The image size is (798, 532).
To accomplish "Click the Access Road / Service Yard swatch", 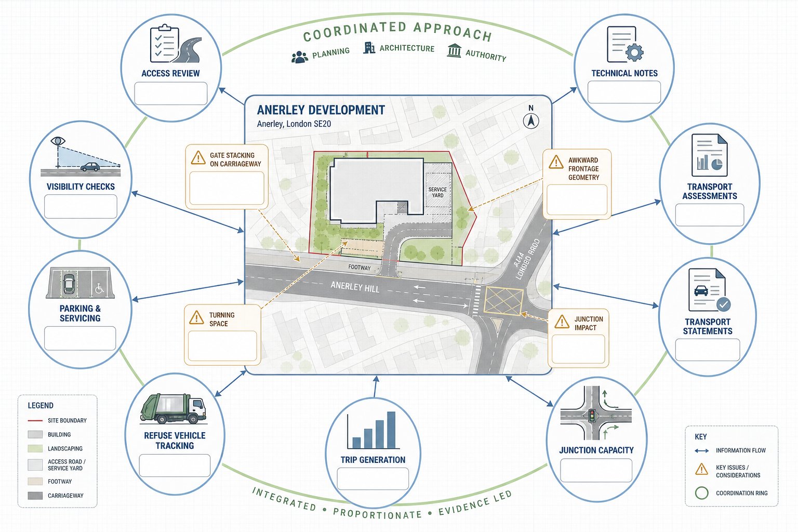I will tap(35, 464).
